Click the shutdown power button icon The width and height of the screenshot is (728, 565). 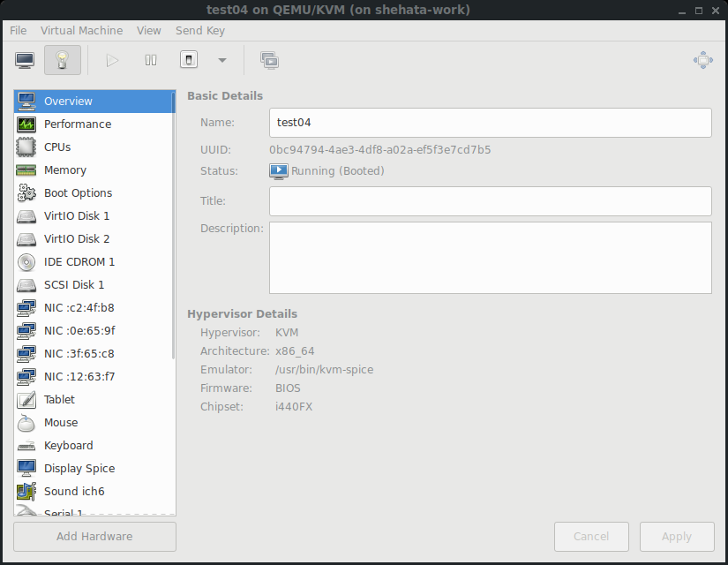189,60
